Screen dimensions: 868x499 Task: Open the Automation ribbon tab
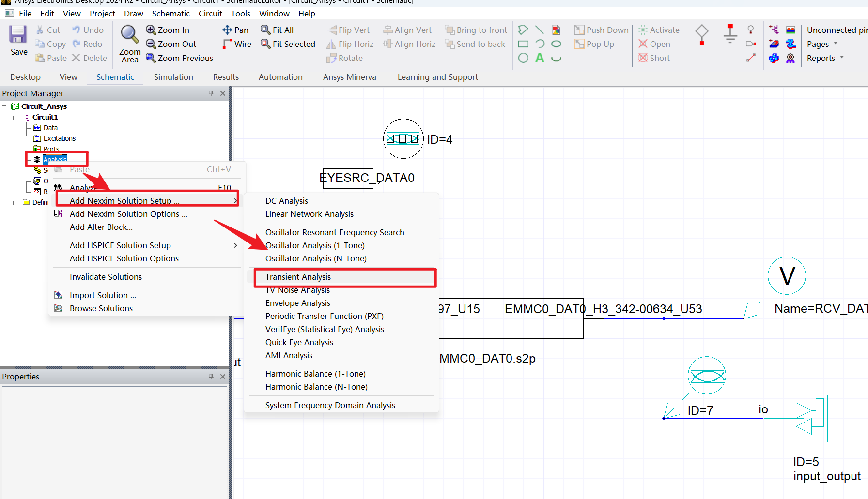(x=280, y=77)
